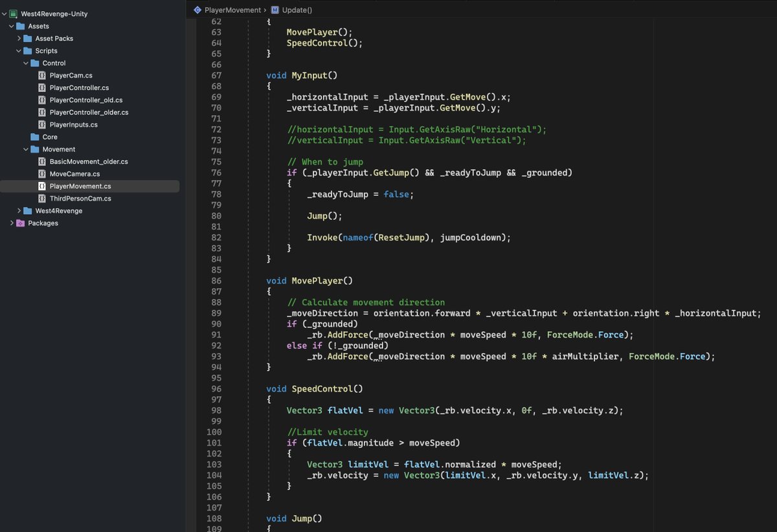Viewport: 777px width, 532px height.
Task: Click the SpeedControl() call on line 64
Action: click(x=322, y=43)
